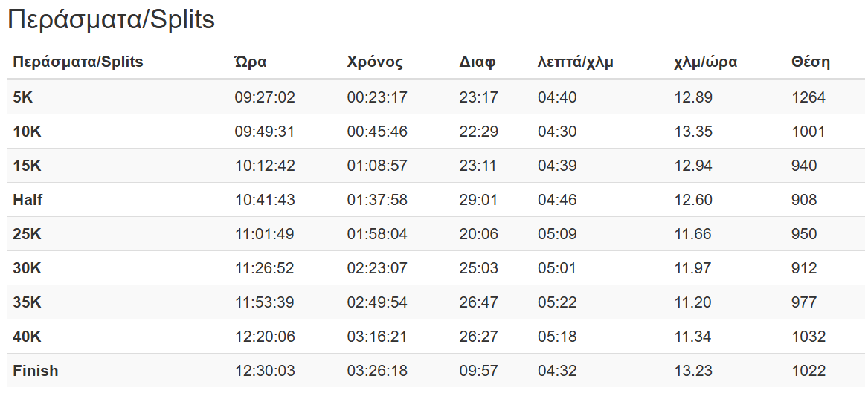Viewport: 868px width, 396px height.
Task: Click the χλμ/ώρα column header
Action: click(x=705, y=62)
